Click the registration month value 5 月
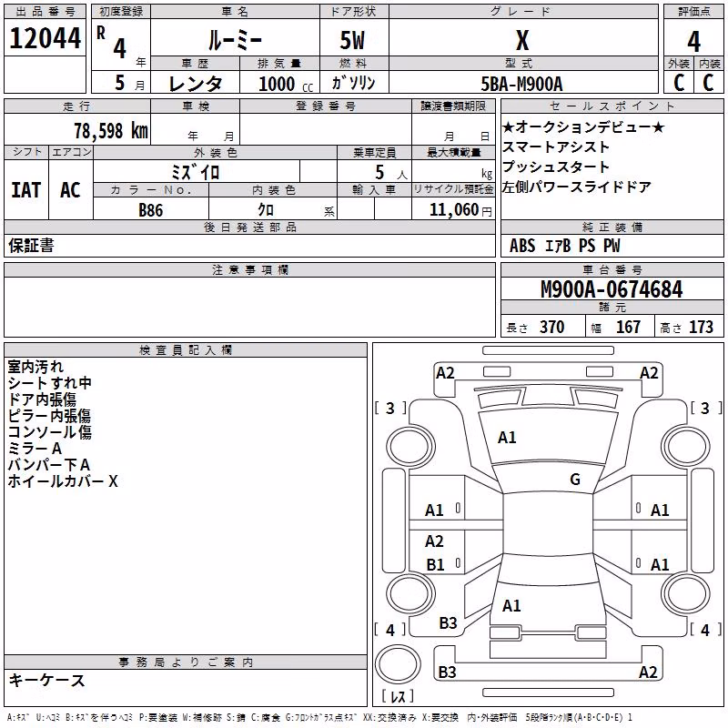This screenshot has width=728, height=728. coord(129,84)
